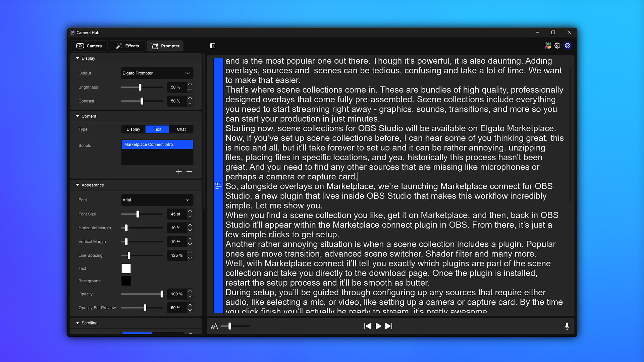Screen dimensions: 644x362
Task: Decrease Contrast with down arrow
Action: click(190, 104)
